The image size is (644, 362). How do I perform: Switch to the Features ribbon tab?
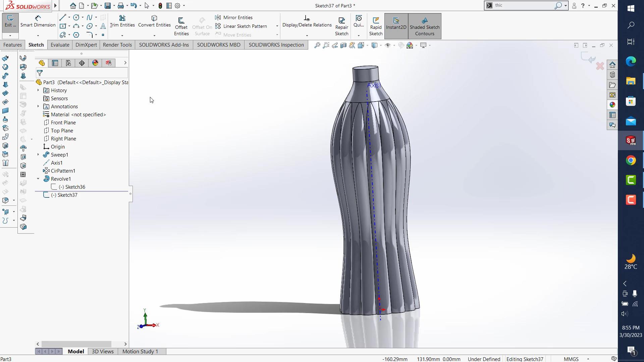click(x=12, y=45)
